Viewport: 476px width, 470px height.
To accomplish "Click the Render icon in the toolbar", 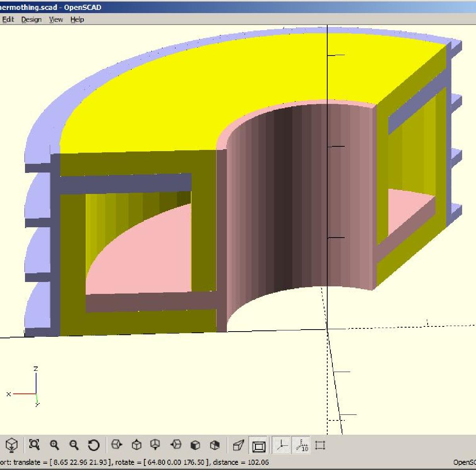I will [12, 445].
